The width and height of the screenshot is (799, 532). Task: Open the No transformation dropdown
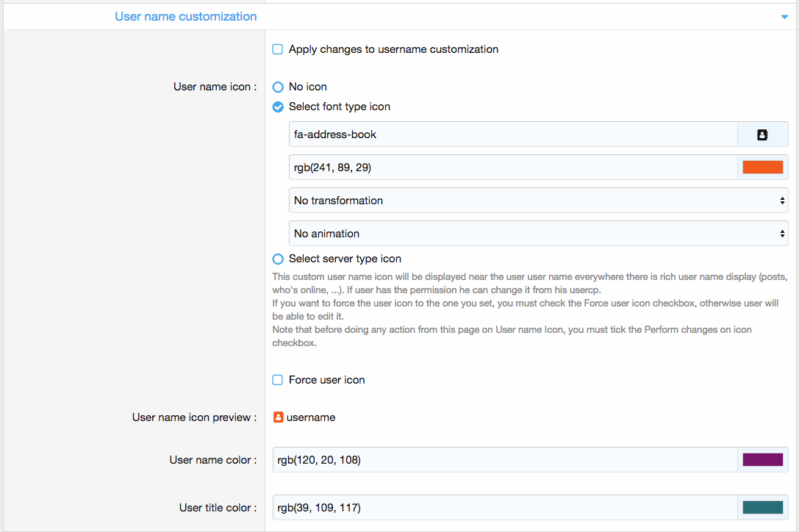(x=538, y=201)
